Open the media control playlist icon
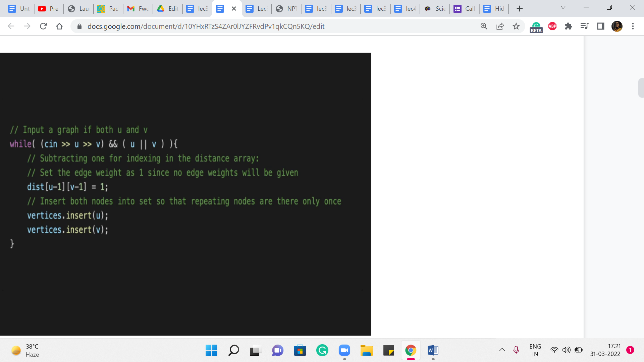644x362 pixels. [584, 26]
